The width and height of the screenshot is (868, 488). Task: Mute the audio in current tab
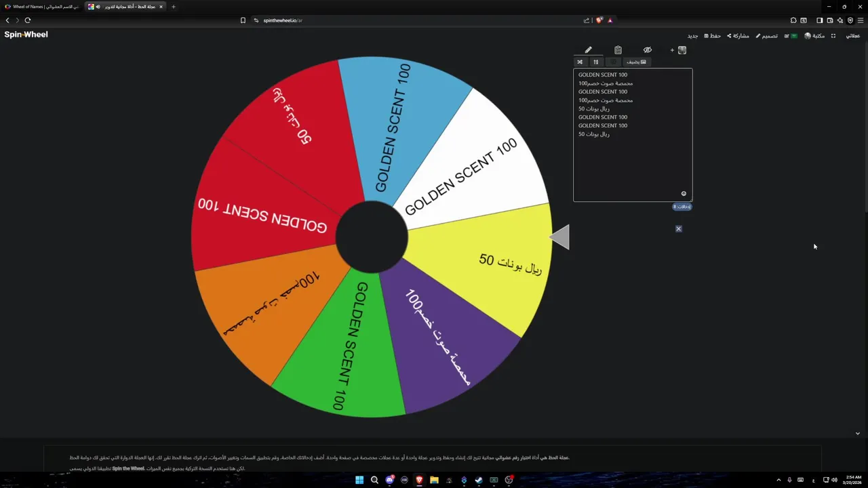click(x=98, y=7)
